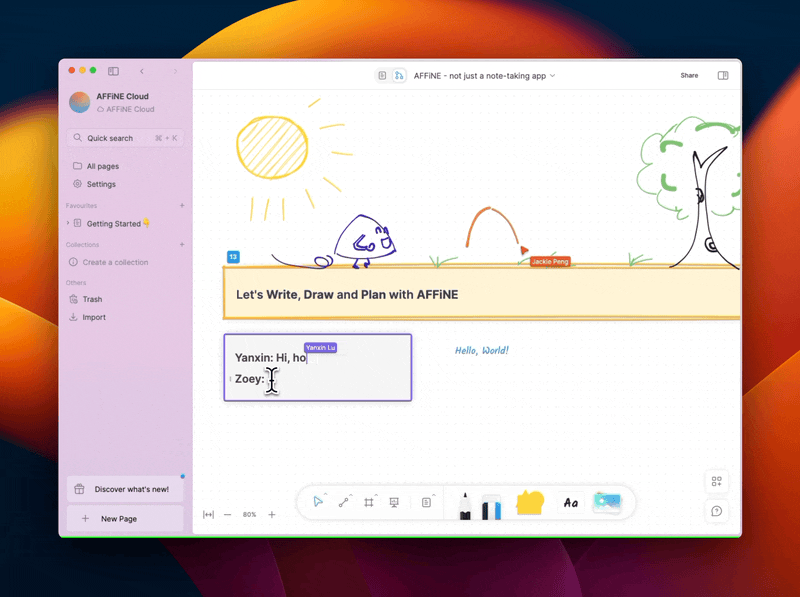The height and width of the screenshot is (597, 800).
Task: Choose the Note tool
Action: [x=427, y=502]
